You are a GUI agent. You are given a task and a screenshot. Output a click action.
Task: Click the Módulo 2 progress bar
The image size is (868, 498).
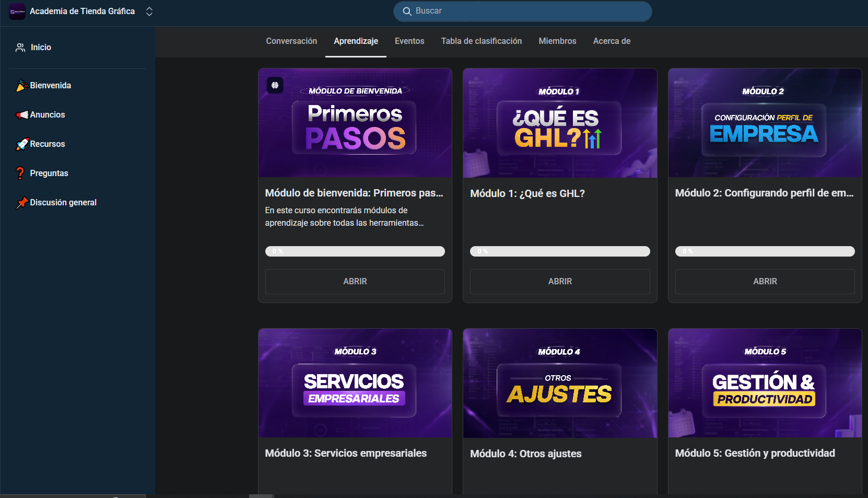[765, 251]
